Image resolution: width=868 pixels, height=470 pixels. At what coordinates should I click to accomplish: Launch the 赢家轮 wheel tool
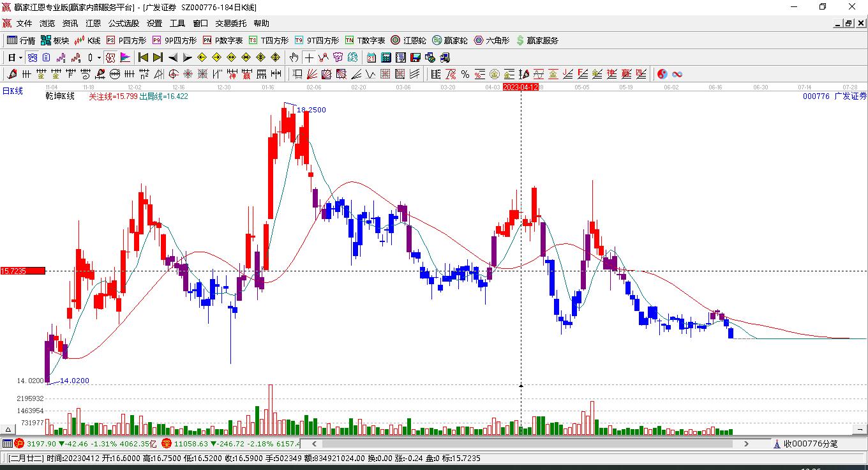[x=450, y=40]
